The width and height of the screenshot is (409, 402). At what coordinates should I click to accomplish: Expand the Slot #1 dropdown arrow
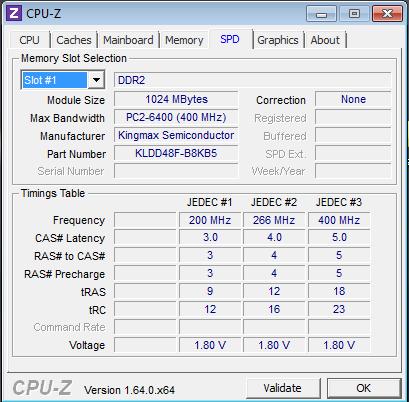(96, 80)
